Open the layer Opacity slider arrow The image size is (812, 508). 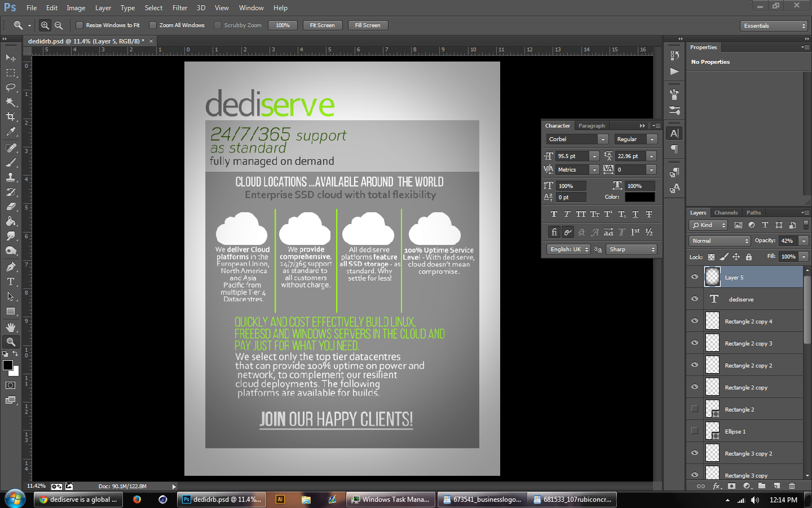point(804,241)
